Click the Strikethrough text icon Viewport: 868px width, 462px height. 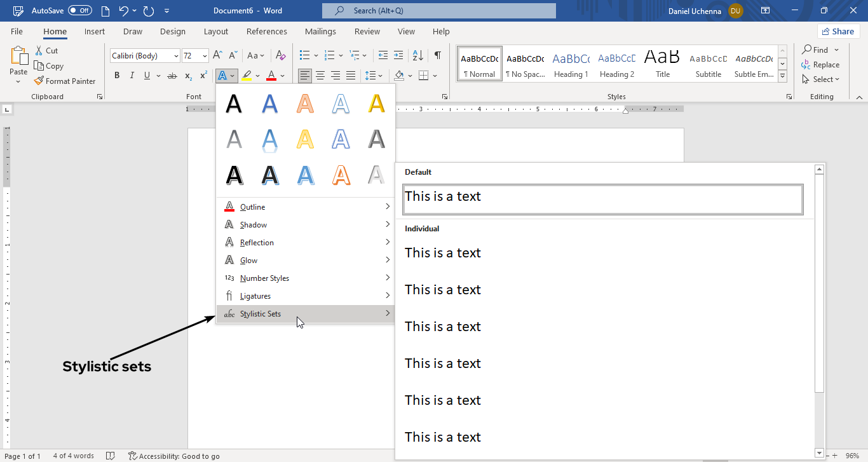172,76
